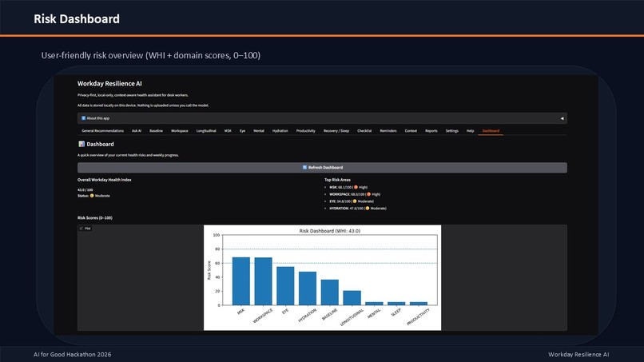Click the 'WORKSPACE: 68.0/100' risk entry

coord(355,194)
